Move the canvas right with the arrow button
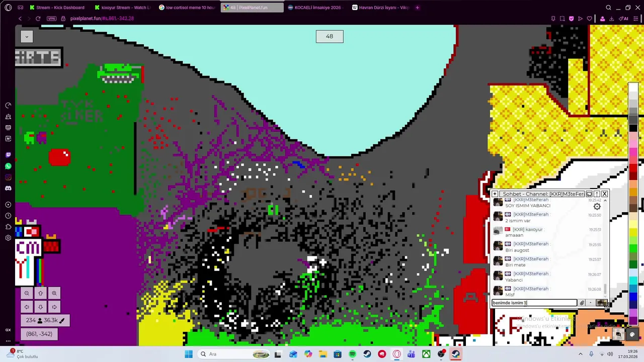The width and height of the screenshot is (644, 362). click(54, 307)
